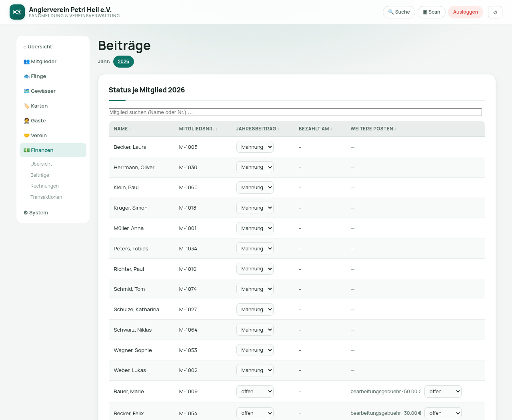Open Jahresbeitrag dropdown for Müller, Anna
The image size is (512, 420).
click(x=255, y=228)
